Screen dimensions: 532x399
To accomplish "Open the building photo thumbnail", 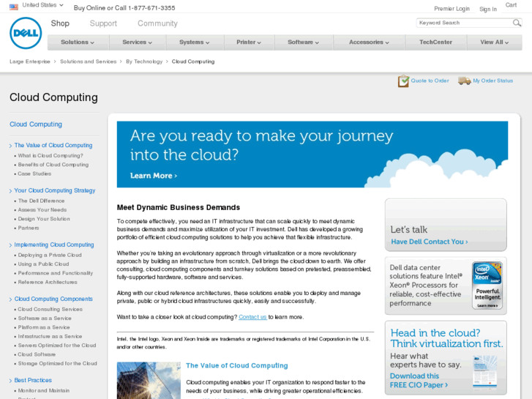I will pos(149,380).
